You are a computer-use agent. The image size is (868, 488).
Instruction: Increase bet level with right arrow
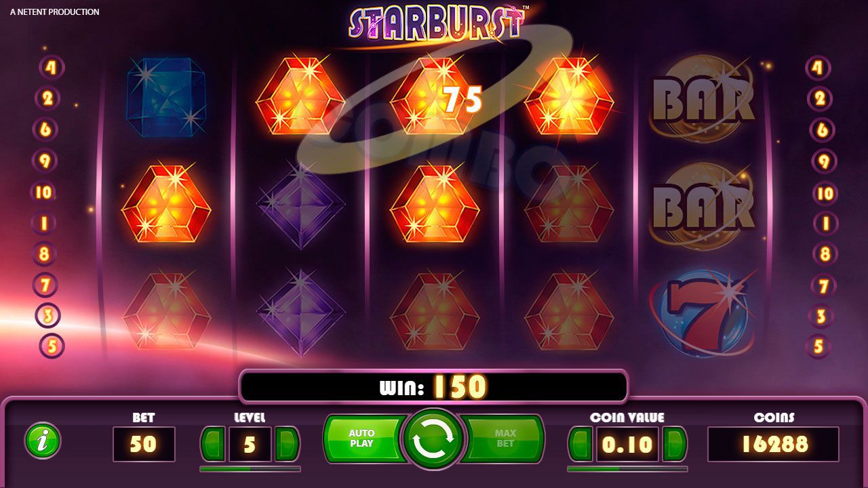[286, 445]
